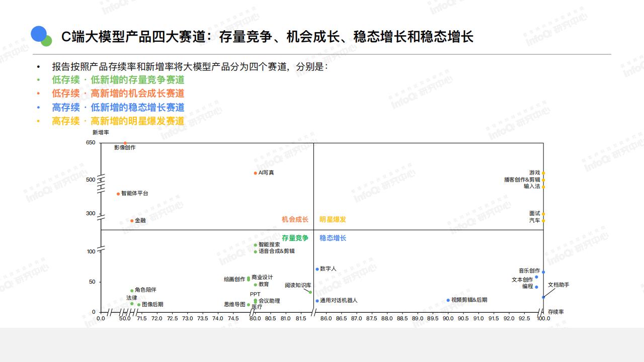Click the 教育 data label
Viewport: 644px width, 362px height.
coord(264,285)
